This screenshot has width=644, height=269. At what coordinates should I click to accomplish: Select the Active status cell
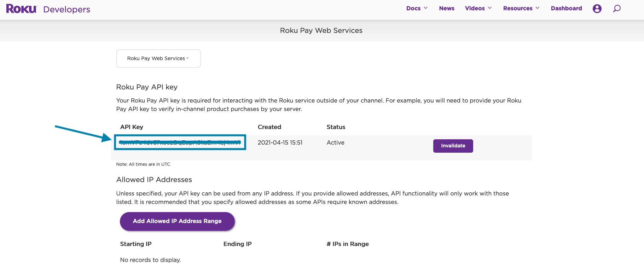click(336, 142)
